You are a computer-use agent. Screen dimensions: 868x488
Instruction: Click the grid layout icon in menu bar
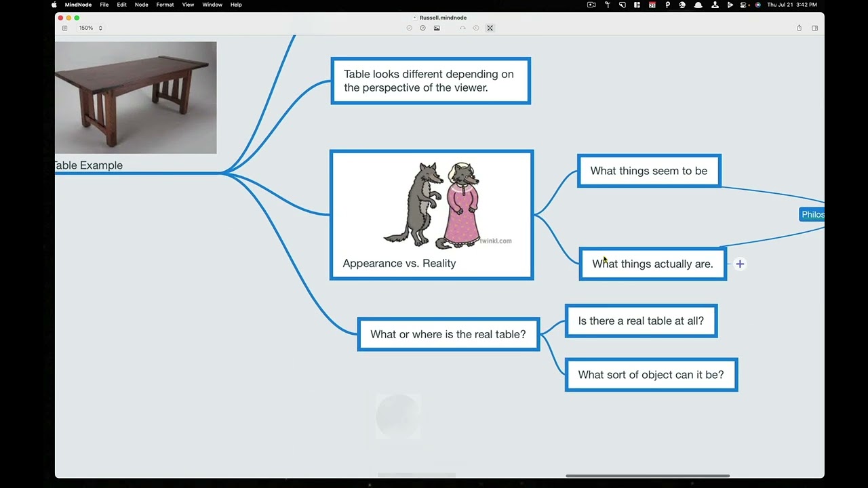pyautogui.click(x=637, y=5)
